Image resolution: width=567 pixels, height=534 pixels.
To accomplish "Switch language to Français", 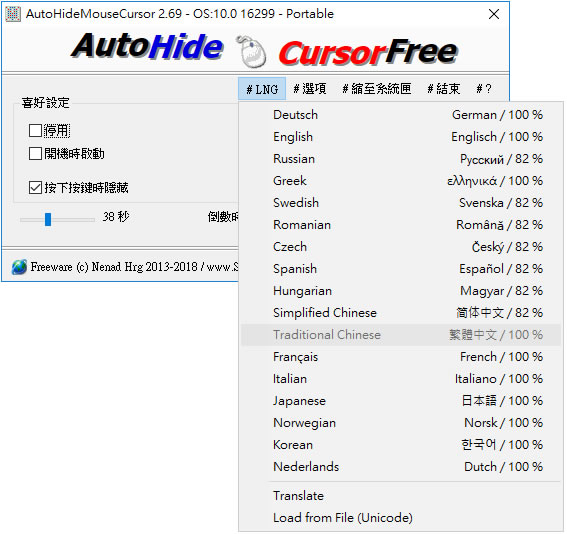I will (401, 357).
